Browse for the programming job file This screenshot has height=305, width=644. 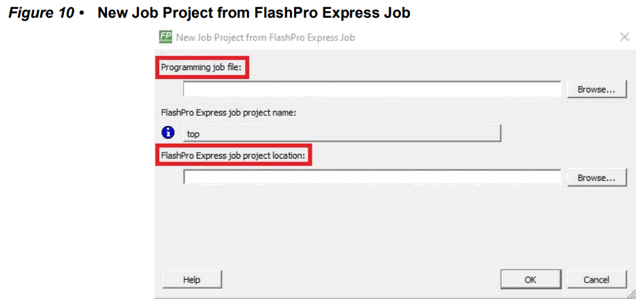596,89
